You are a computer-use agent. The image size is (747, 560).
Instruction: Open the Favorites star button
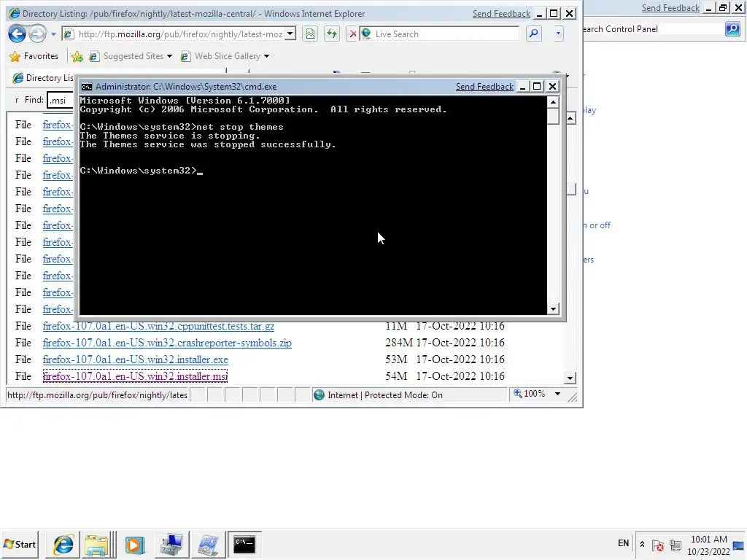coord(34,56)
